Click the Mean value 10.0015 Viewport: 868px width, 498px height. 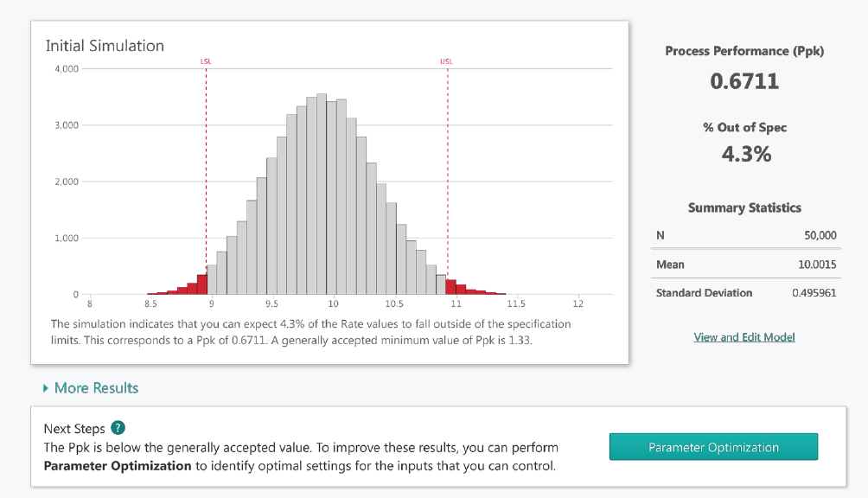coord(817,265)
